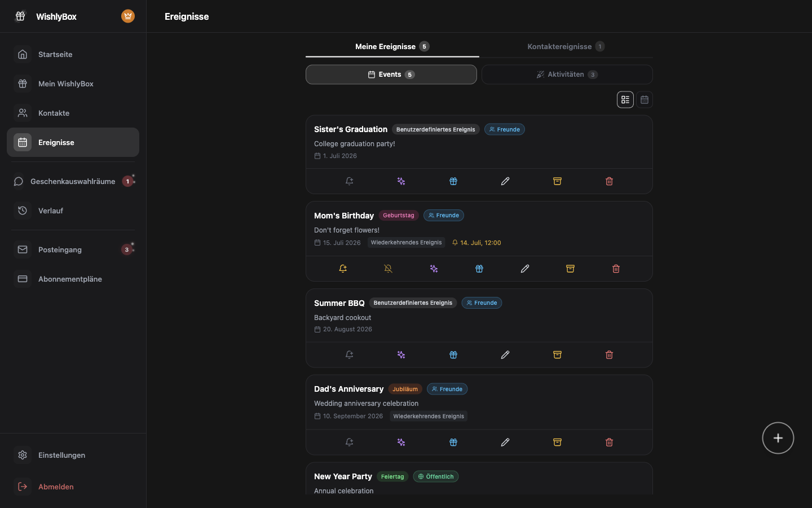Select the Events sub-tab
The height and width of the screenshot is (508, 812).
[391, 75]
